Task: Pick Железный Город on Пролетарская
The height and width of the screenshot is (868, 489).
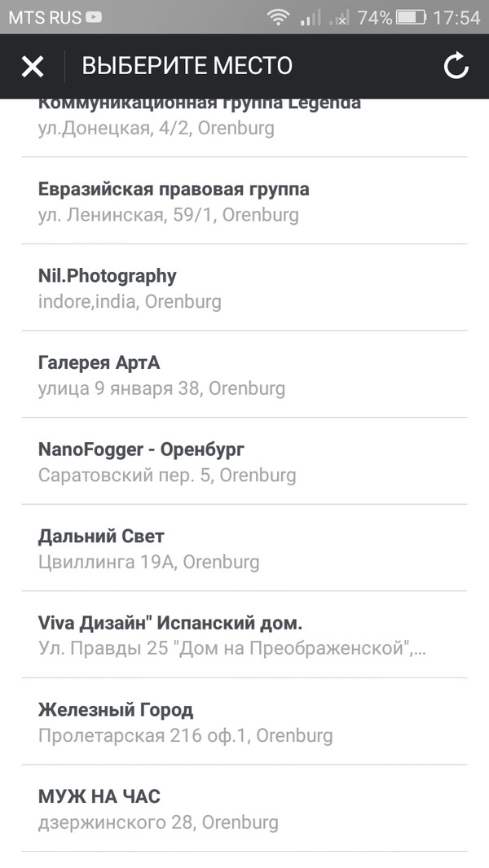Action: 115,709
